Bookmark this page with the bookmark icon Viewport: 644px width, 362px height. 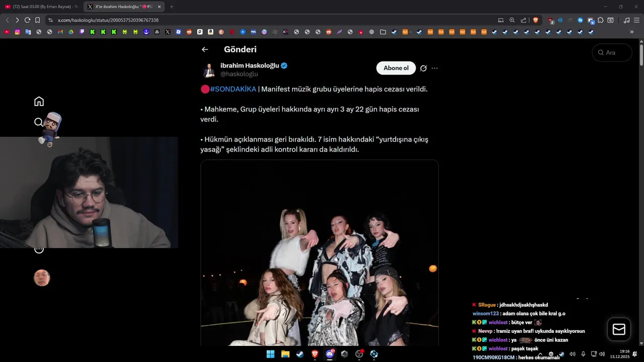click(x=37, y=20)
